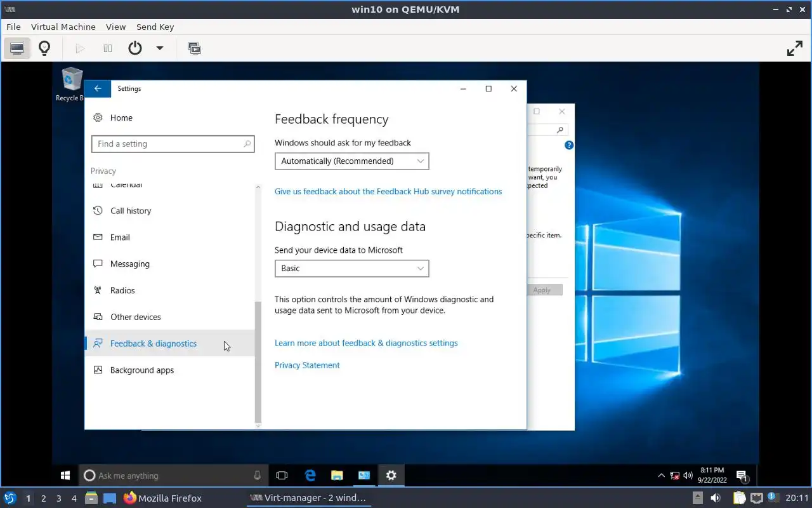The image size is (812, 508).
Task: Select the Background apps icon
Action: click(98, 370)
